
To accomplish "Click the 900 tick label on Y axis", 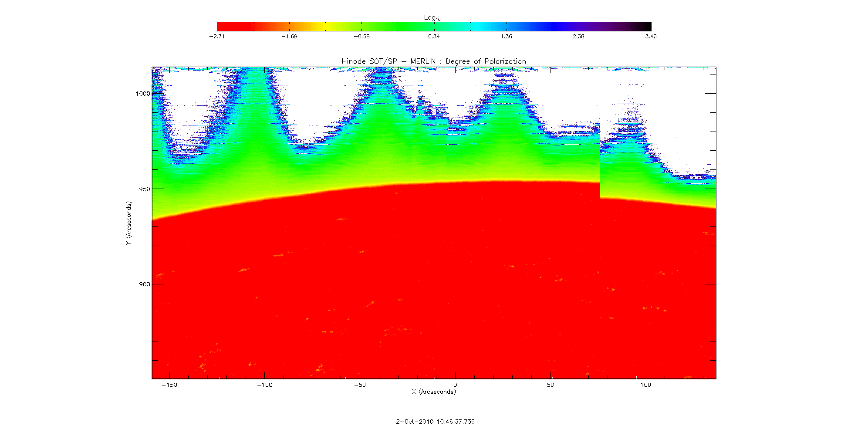I will point(144,284).
